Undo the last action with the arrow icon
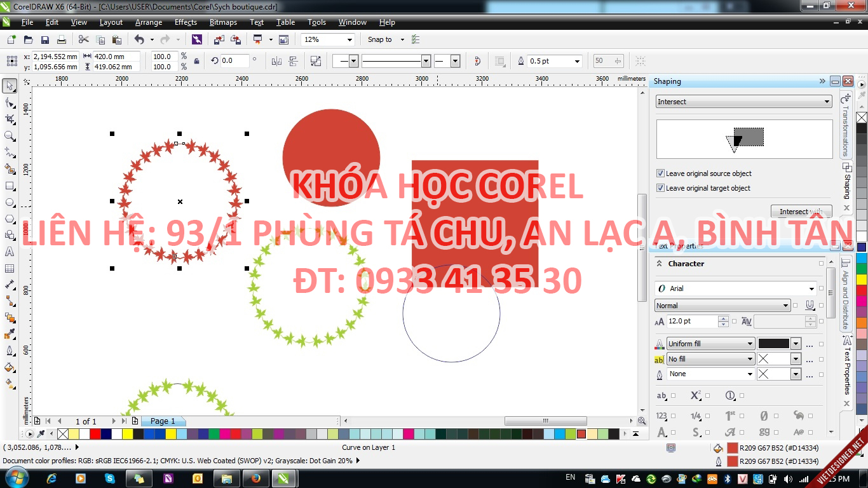 [x=139, y=39]
